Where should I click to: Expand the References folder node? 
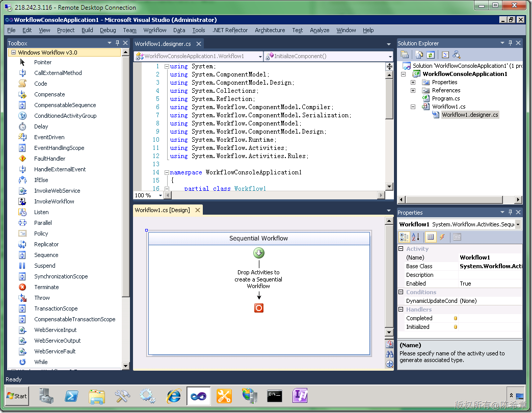tap(413, 90)
